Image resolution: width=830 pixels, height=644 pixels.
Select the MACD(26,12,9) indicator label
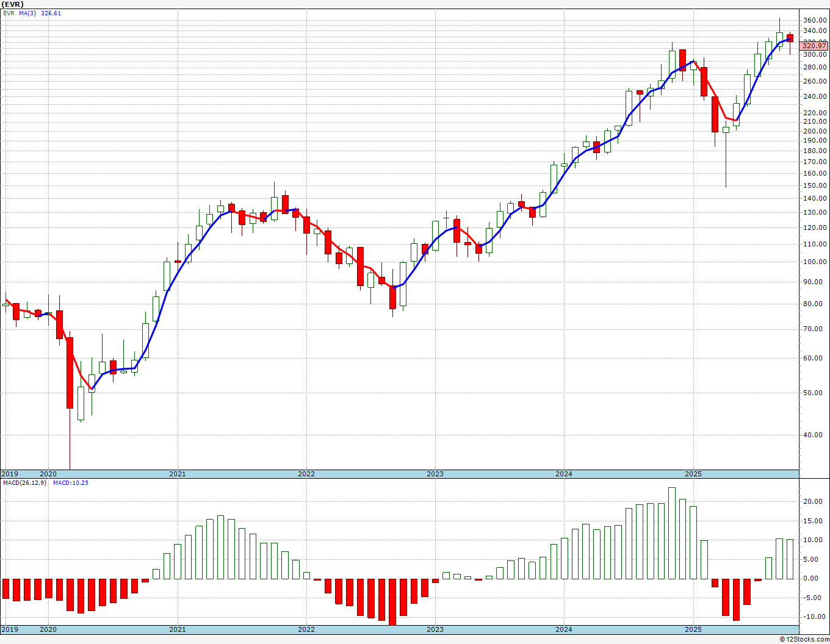point(24,483)
